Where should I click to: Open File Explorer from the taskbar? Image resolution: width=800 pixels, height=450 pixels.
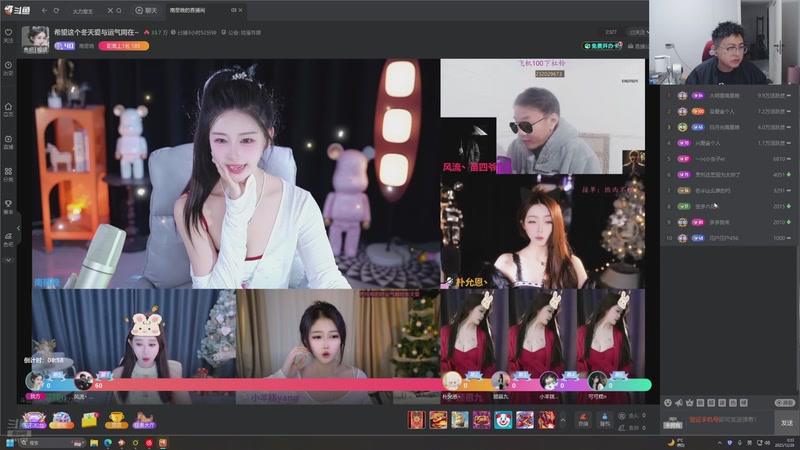click(x=94, y=443)
